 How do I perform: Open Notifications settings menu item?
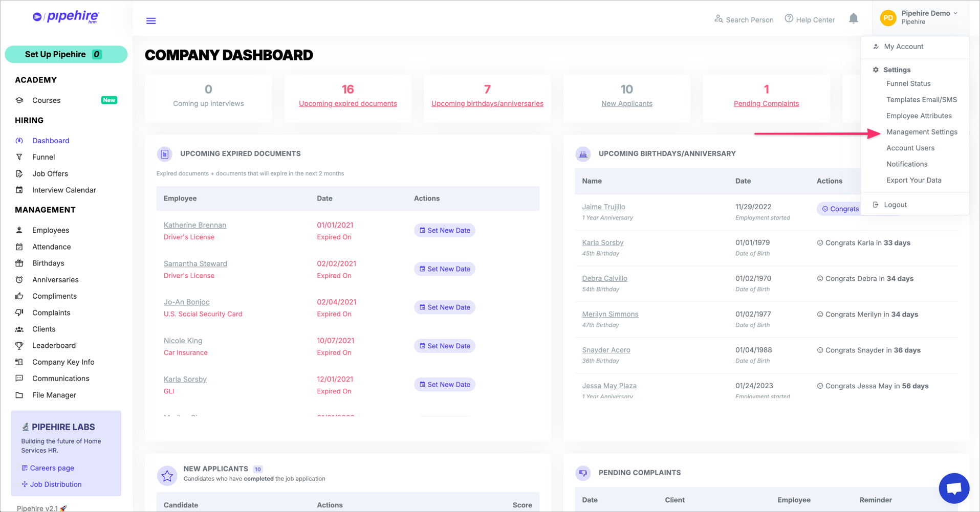[x=906, y=164]
